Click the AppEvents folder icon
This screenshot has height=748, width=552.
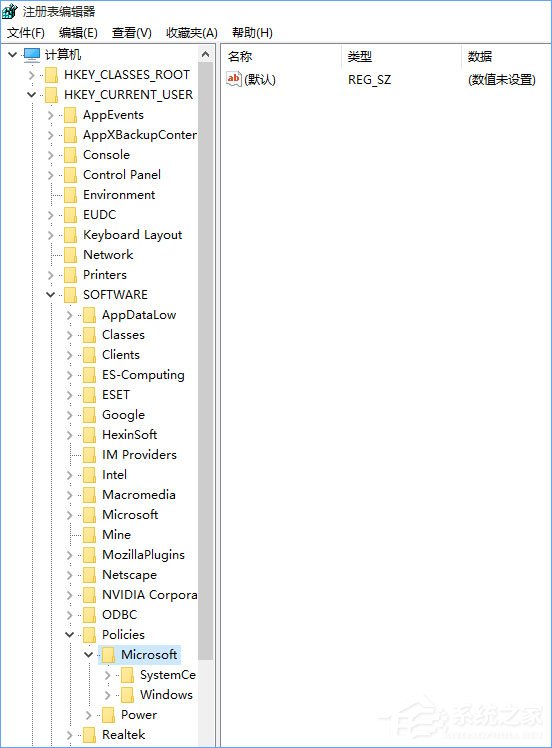point(71,115)
